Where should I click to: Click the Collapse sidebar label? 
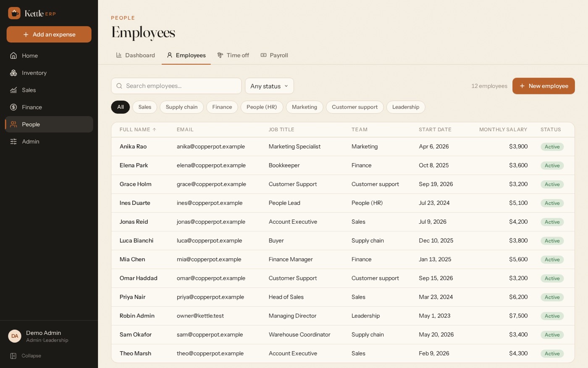pos(31,356)
